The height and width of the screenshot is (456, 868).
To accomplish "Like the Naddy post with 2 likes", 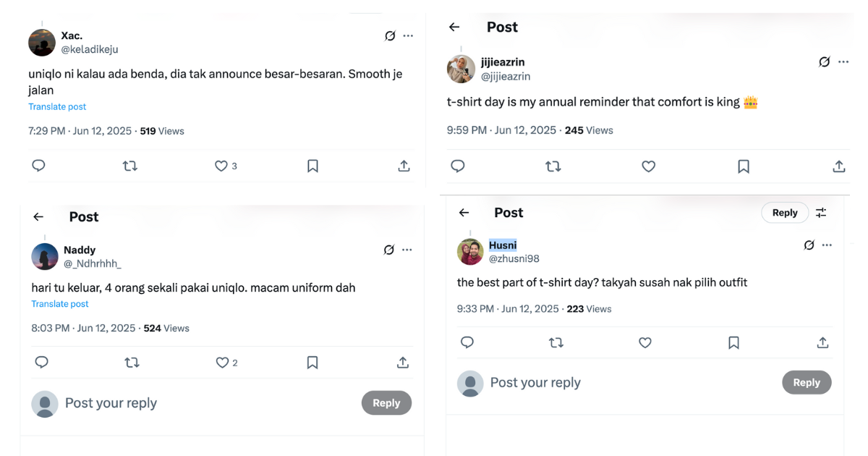I will (x=222, y=362).
